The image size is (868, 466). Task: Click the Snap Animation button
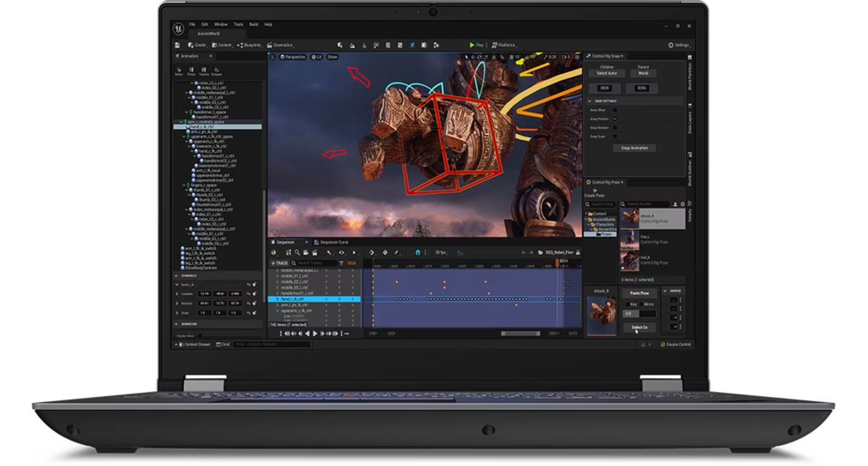(x=634, y=148)
